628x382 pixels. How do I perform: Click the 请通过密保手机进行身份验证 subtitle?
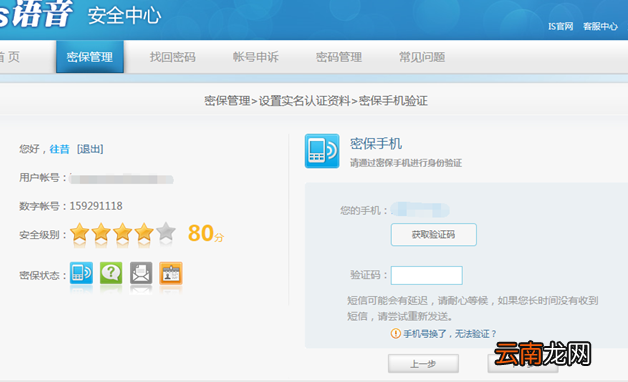coord(406,163)
